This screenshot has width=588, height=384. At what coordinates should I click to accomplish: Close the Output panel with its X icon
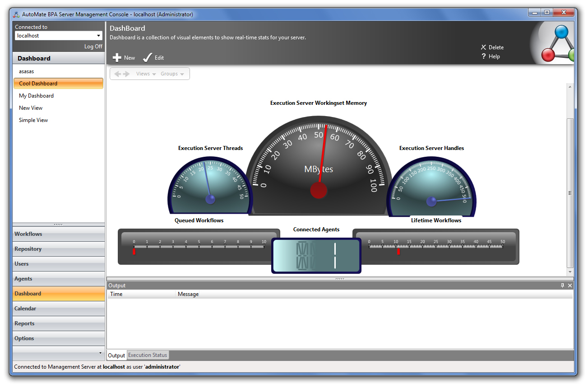569,285
